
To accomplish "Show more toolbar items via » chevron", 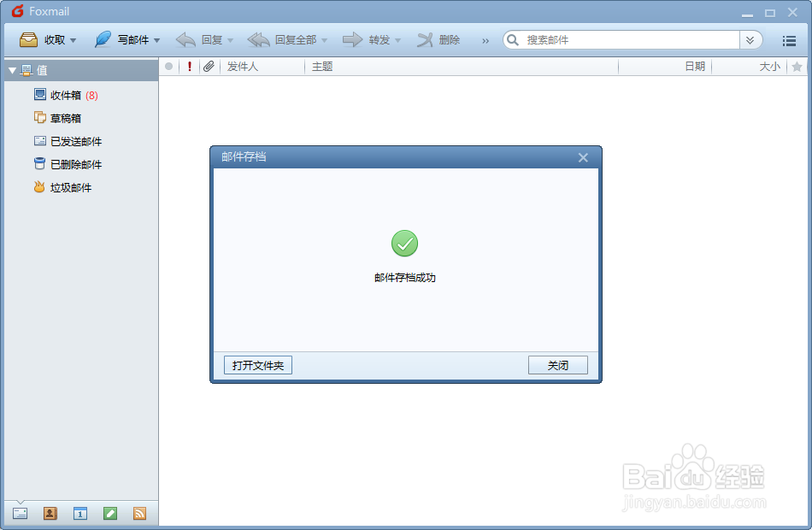I will (485, 40).
